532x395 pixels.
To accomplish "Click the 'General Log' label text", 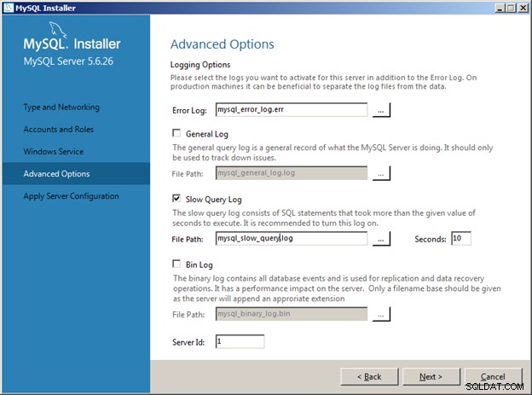I will [x=207, y=134].
